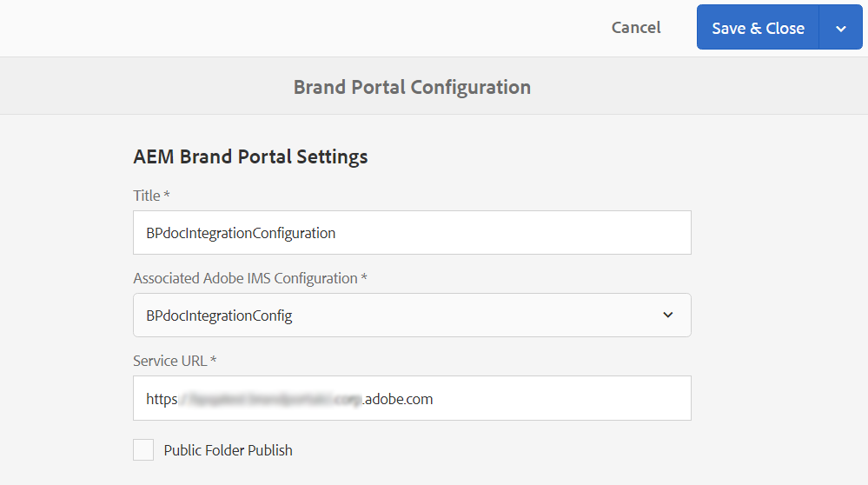
Task: Click the blurred portion of the Service URL
Action: 269,399
